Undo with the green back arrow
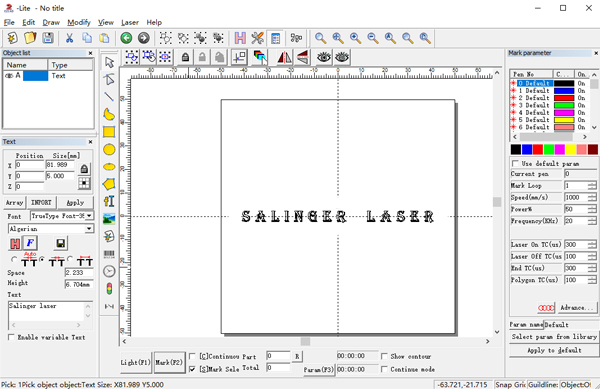 tap(126, 38)
